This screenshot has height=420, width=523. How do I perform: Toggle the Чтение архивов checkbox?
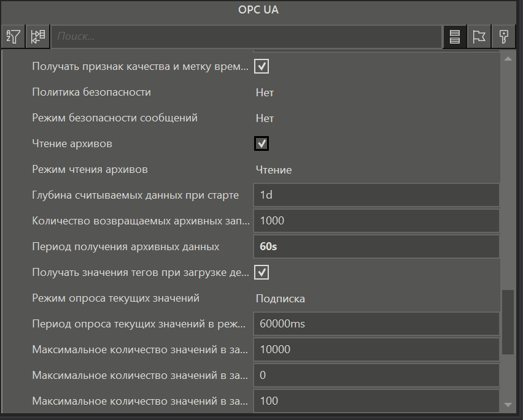261,143
